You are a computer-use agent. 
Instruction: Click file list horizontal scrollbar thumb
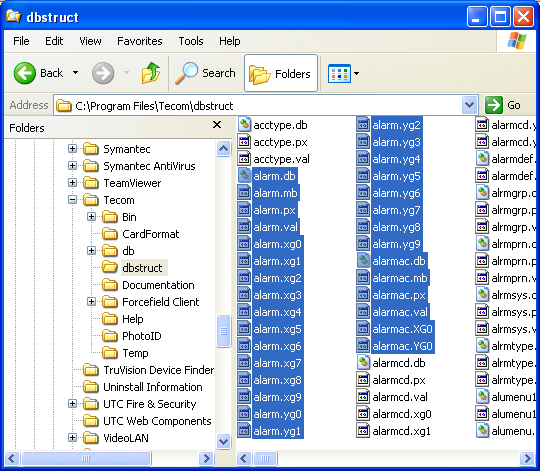coord(264,458)
